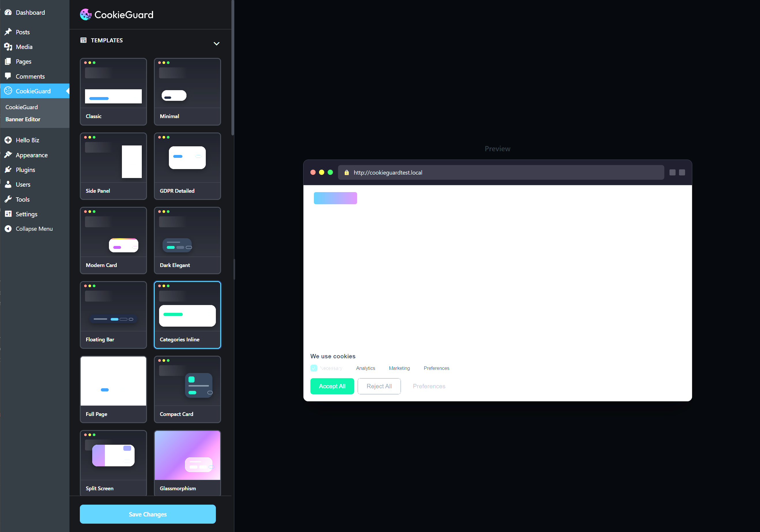Open the Media library icon
This screenshot has height=532, width=760.
[8, 47]
